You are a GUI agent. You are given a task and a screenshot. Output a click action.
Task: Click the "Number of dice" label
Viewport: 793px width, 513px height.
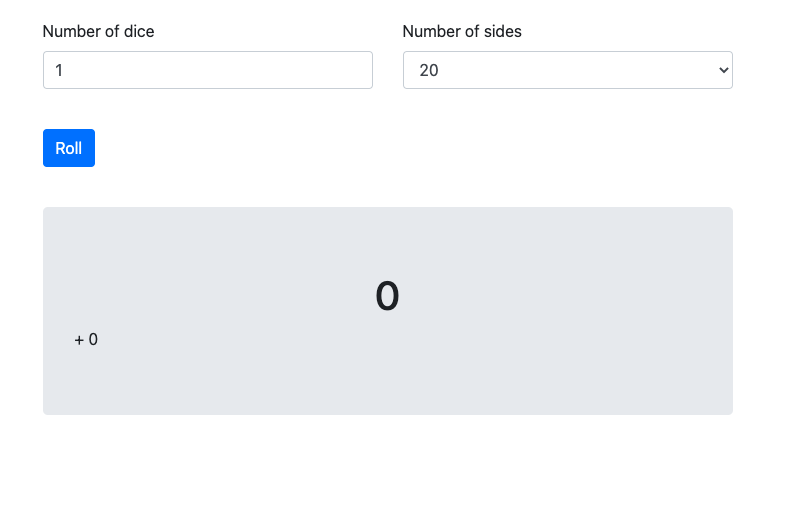point(98,31)
